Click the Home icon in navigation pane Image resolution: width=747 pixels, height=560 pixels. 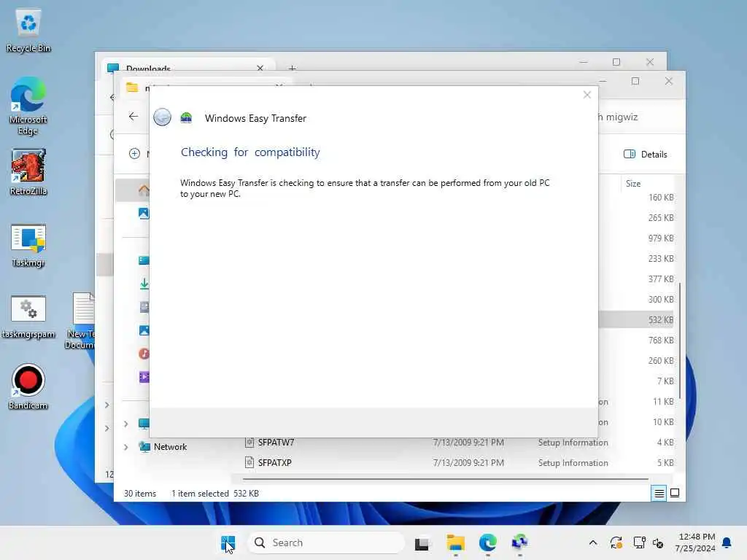144,190
